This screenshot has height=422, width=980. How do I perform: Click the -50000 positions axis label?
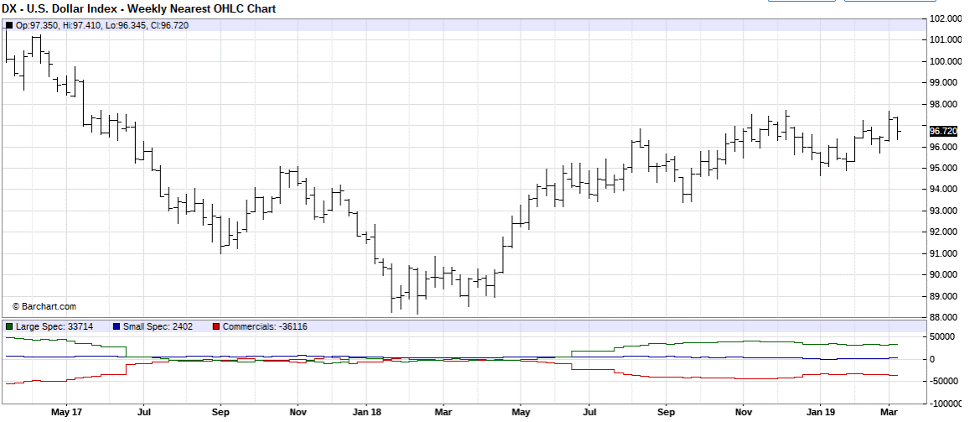[942, 382]
